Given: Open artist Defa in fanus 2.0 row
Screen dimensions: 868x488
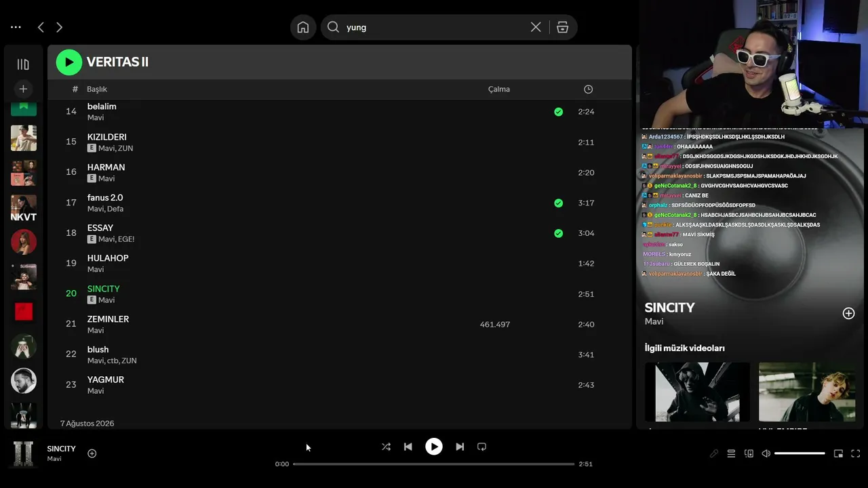Looking at the screenshot, I should 115,209.
